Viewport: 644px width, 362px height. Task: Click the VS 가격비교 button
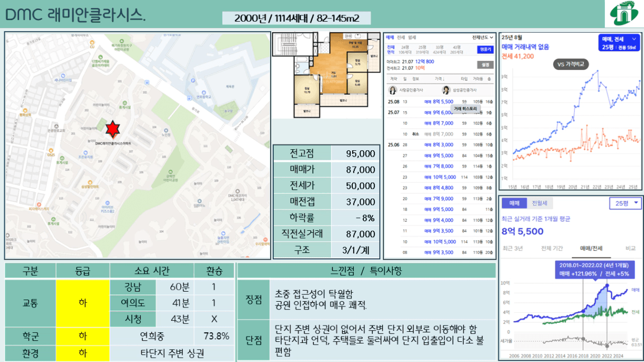pos(571,65)
